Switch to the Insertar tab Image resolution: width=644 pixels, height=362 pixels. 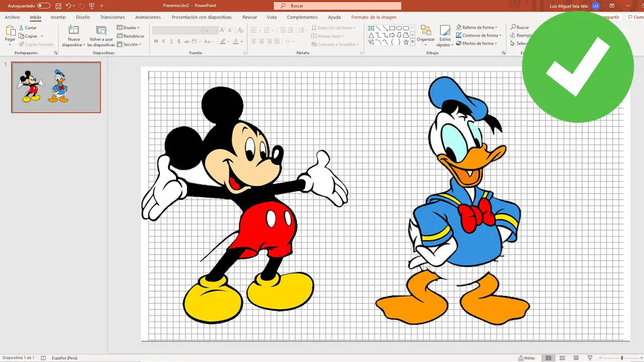58,17
